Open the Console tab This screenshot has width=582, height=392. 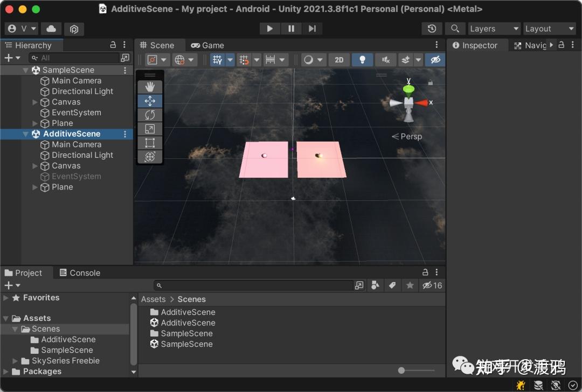coord(80,272)
